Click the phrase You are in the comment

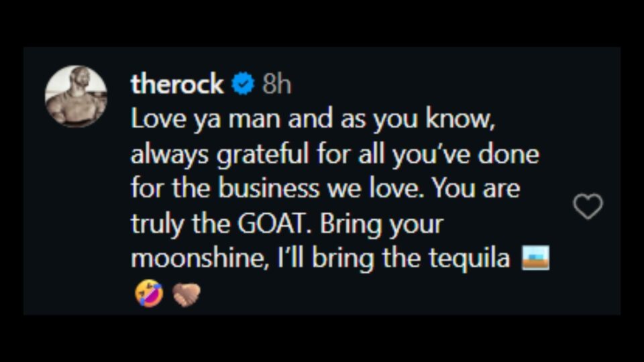pos(476,189)
